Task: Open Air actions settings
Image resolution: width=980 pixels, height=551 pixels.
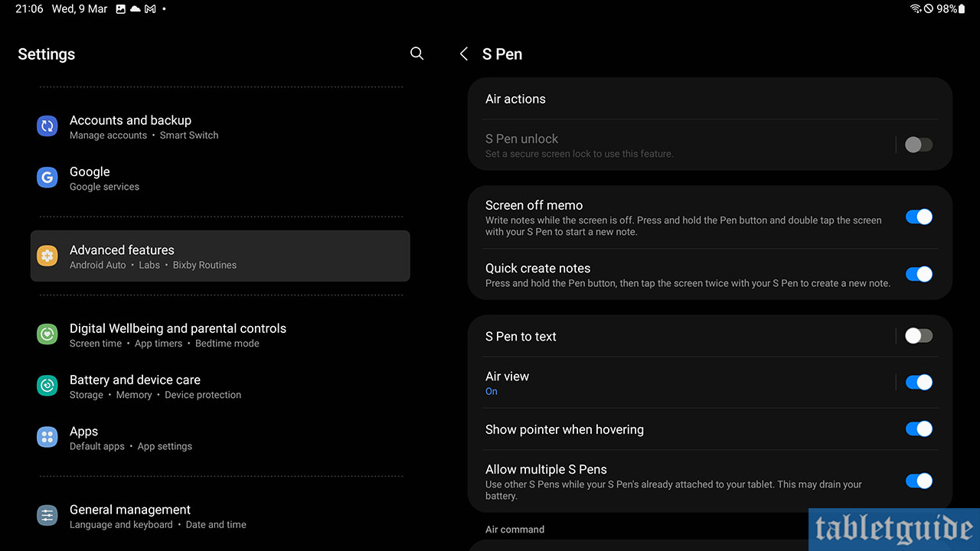Action: click(x=710, y=99)
